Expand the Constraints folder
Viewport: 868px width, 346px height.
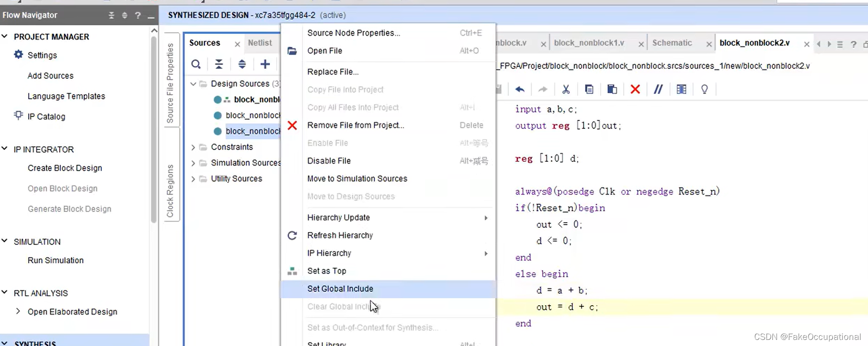pyautogui.click(x=193, y=147)
